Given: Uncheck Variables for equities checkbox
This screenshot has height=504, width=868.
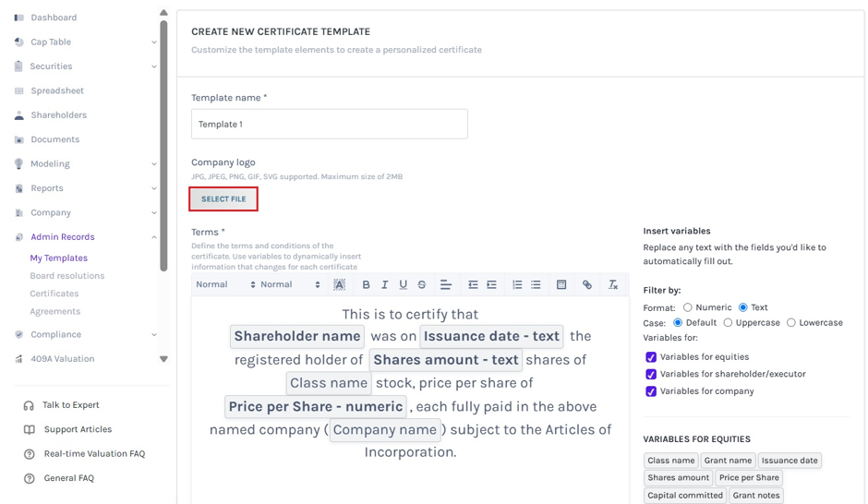Looking at the screenshot, I should coord(651,357).
